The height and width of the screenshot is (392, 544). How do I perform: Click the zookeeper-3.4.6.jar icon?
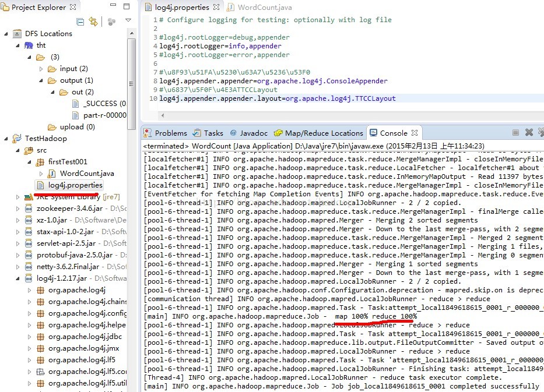click(29, 209)
